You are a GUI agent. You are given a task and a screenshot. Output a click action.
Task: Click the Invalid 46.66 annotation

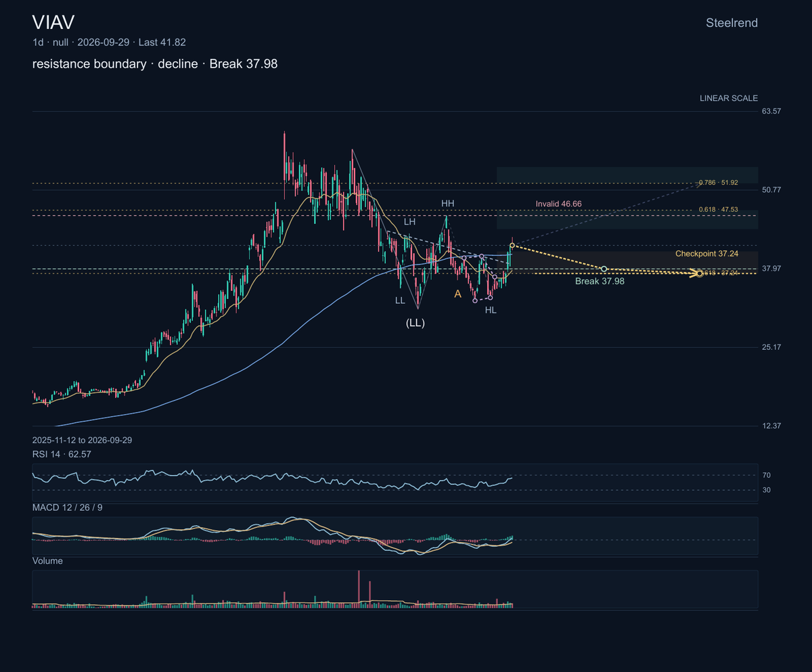[x=558, y=204]
